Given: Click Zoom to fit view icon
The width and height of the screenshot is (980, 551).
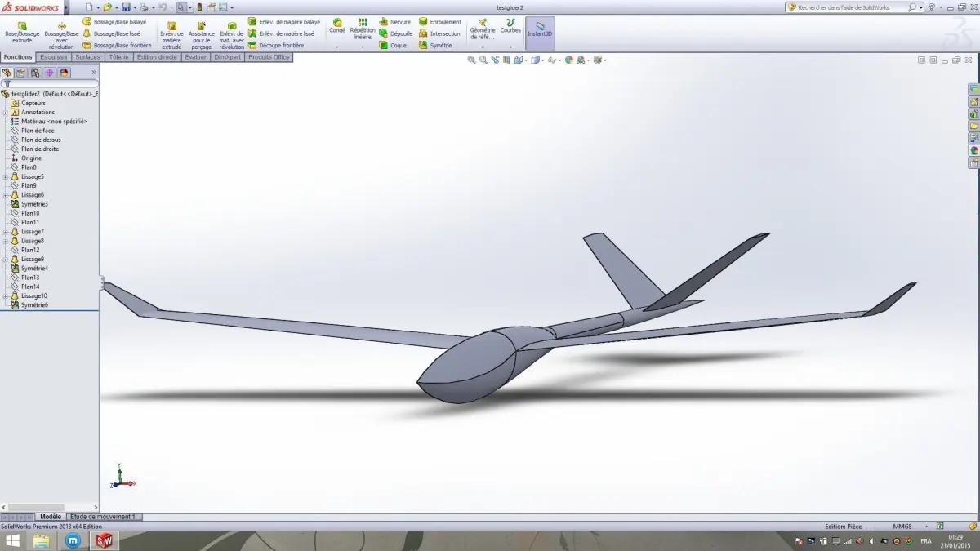Looking at the screenshot, I should (472, 60).
